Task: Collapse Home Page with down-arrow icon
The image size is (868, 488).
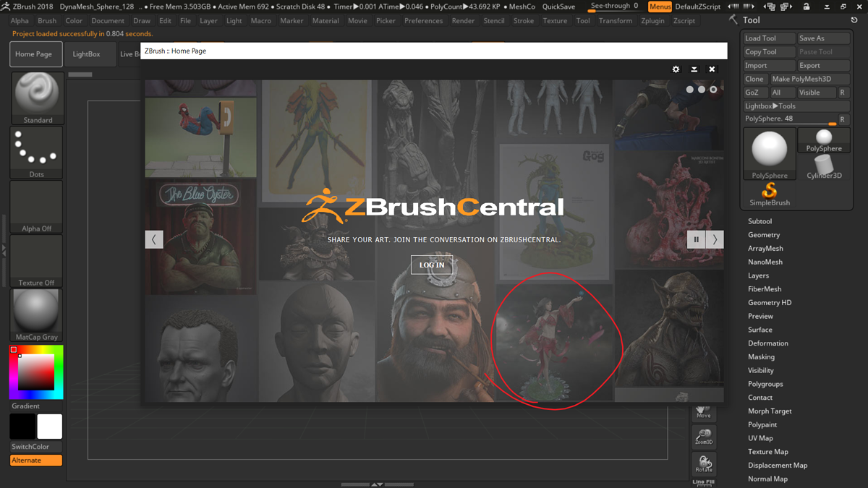Action: pos(694,69)
